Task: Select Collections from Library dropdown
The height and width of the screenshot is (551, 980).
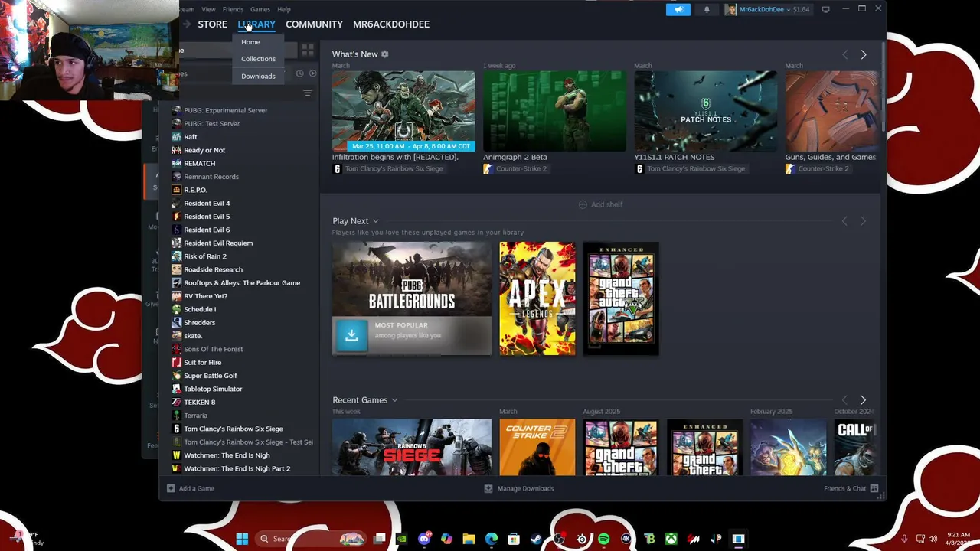Action: tap(258, 59)
